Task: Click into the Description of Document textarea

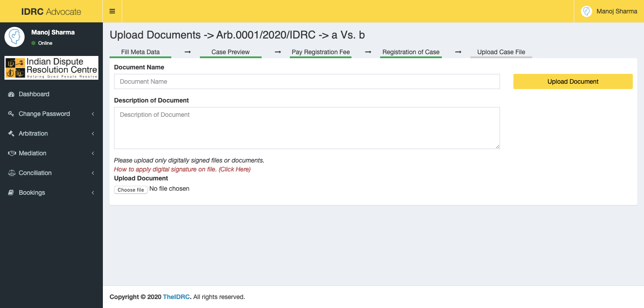Action: click(307, 128)
